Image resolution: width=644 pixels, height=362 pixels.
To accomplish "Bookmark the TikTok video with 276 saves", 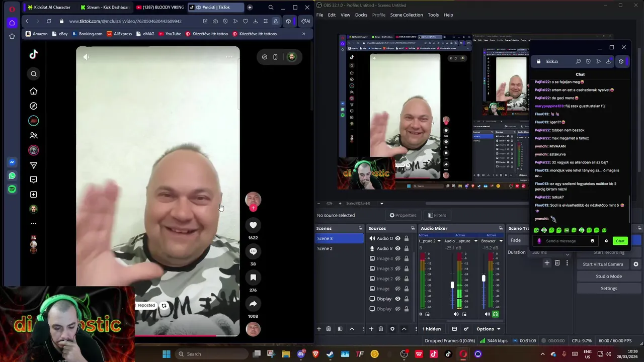I will click(x=253, y=278).
